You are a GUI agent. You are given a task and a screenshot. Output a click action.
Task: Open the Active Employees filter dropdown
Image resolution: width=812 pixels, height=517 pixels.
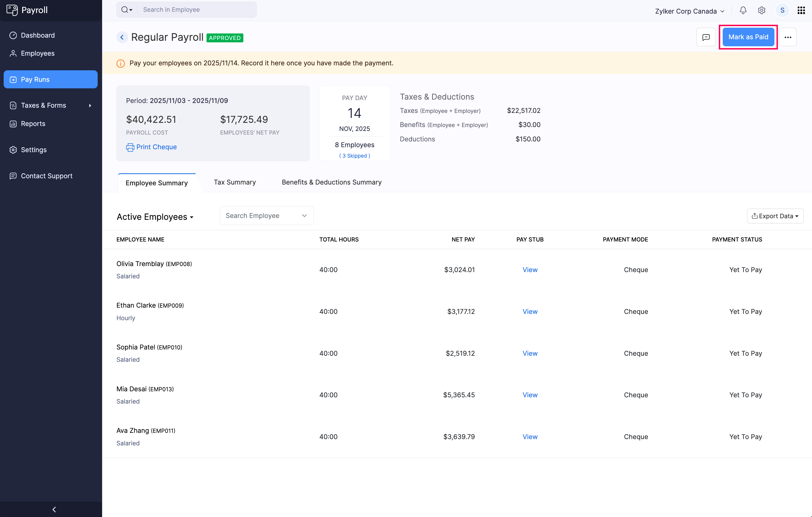click(155, 217)
